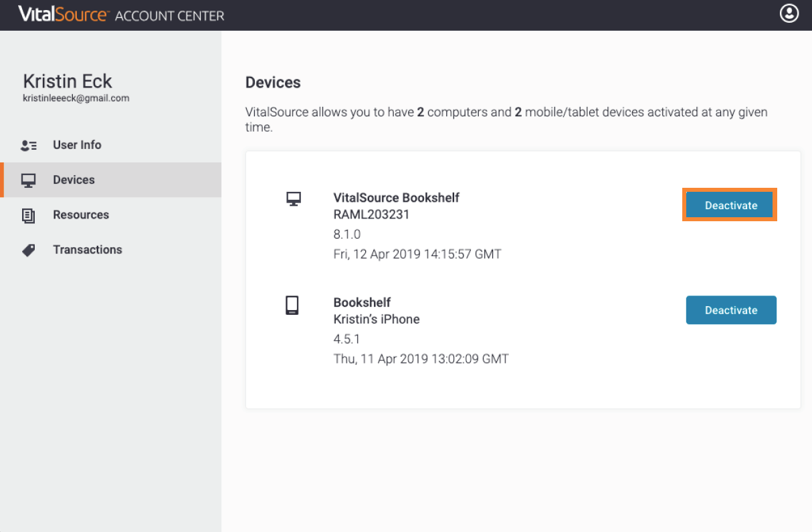The height and width of the screenshot is (532, 812).
Task: Click the Devices monitor icon in sidebar
Action: pyautogui.click(x=29, y=180)
